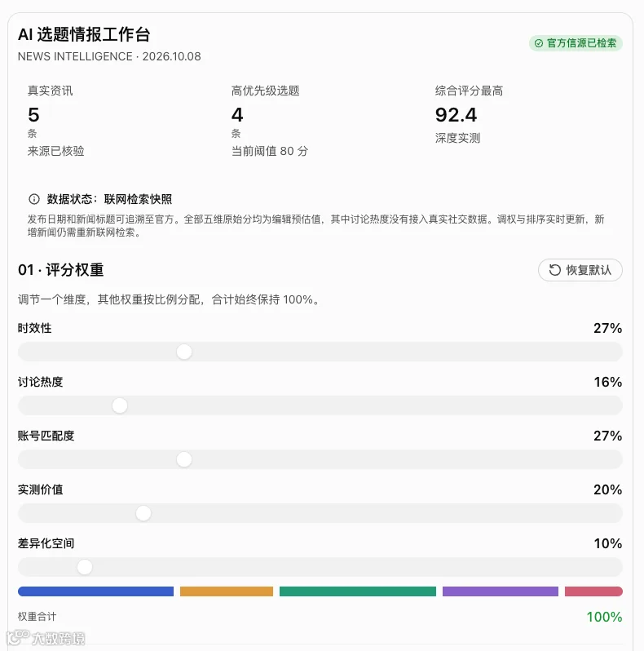Click the green segment of weight bar
Image resolution: width=644 pixels, height=651 pixels.
pos(358,591)
